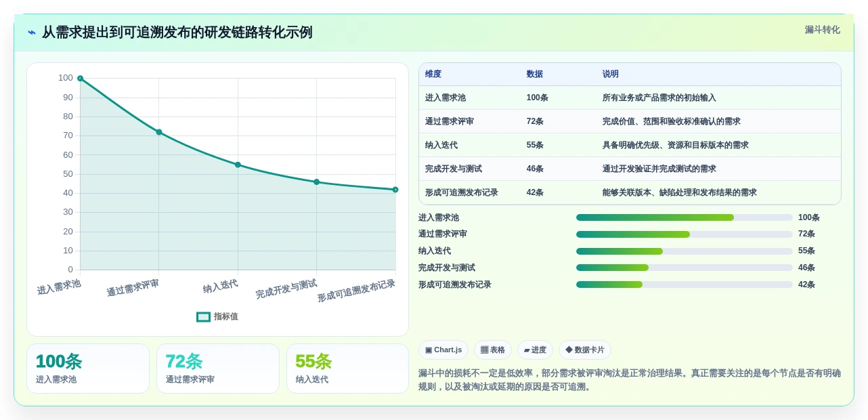Click the page title 从需求提出到可追溯发布

[x=177, y=33]
